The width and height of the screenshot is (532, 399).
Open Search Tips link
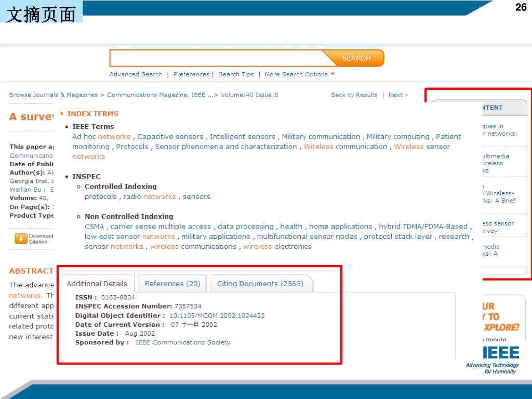(236, 74)
